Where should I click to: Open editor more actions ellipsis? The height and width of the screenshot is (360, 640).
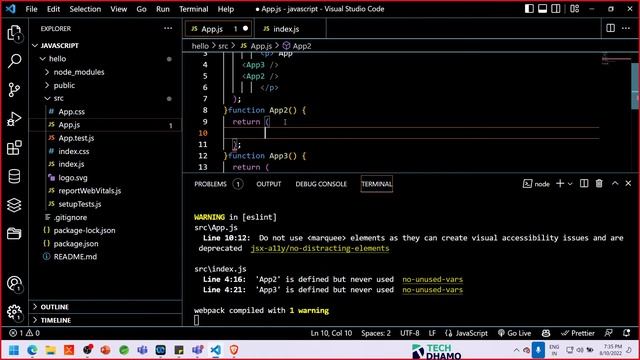[x=626, y=28]
